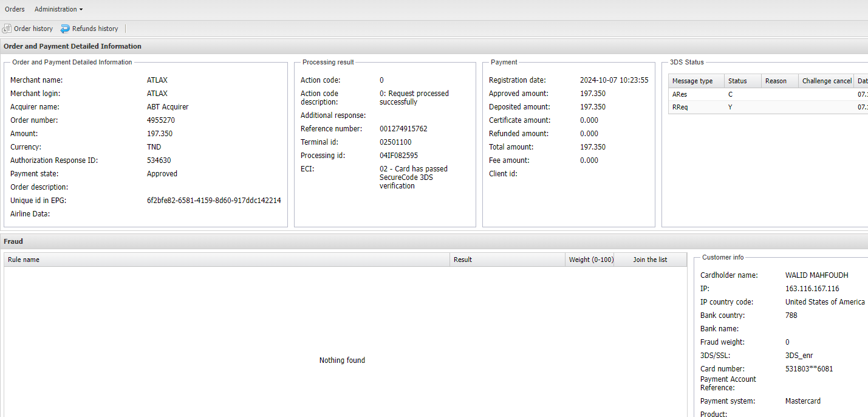
Task: Click the Join the list column header
Action: click(650, 260)
